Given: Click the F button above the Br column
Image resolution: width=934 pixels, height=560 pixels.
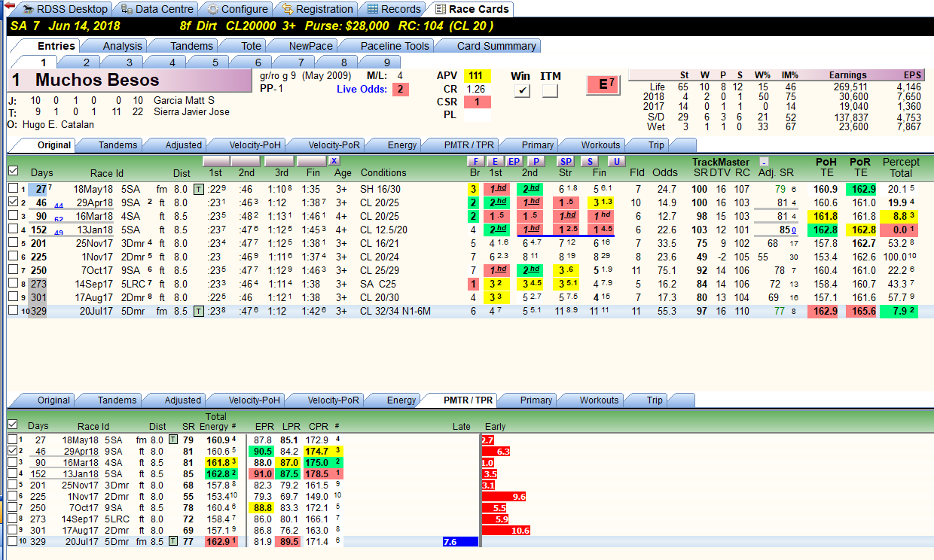Looking at the screenshot, I should click(475, 161).
